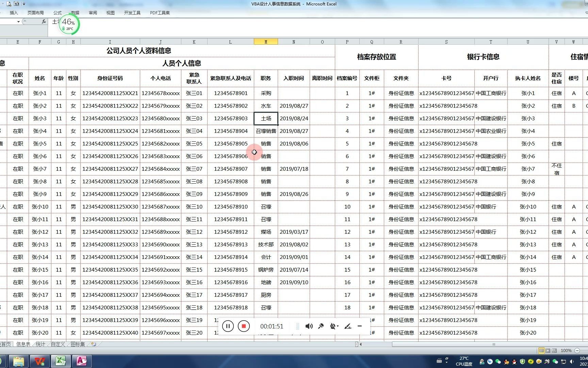Image resolution: width=588 pixels, height=368 pixels.
Task: Minimize the recording toolbar via dash icon
Action: (x=360, y=326)
